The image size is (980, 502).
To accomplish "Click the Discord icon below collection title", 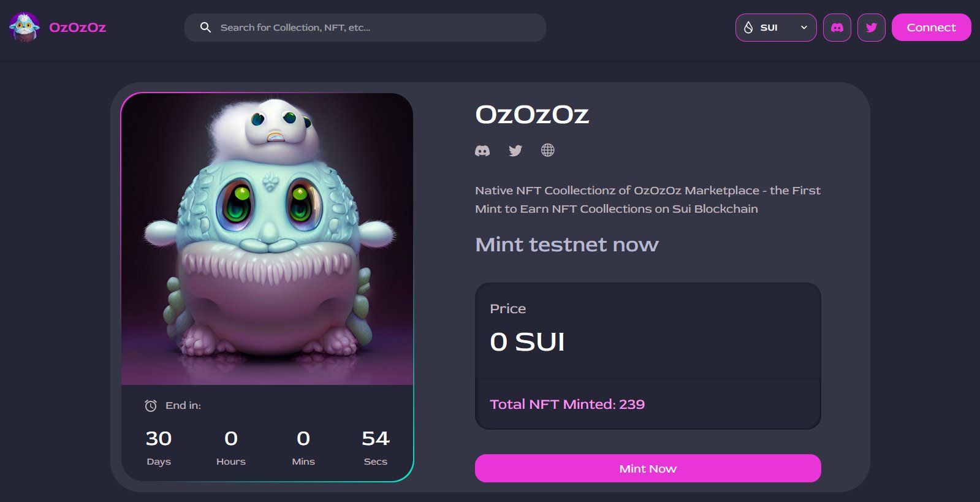I will pos(482,151).
